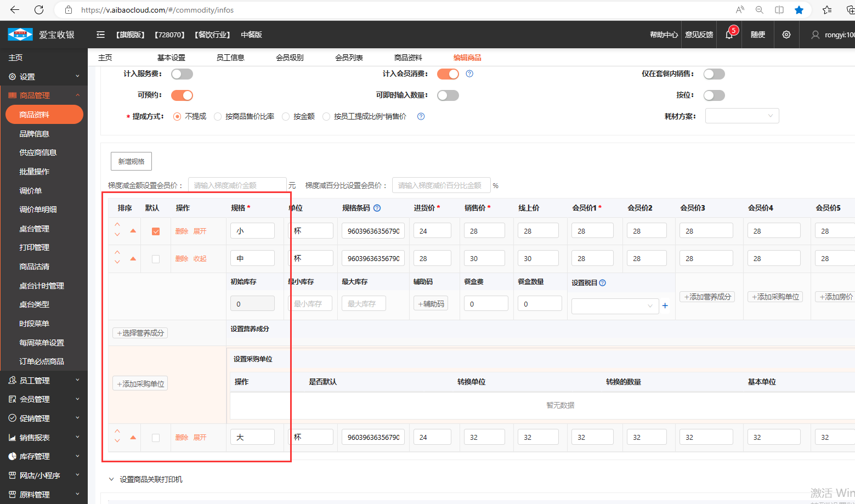Click the browser favorites star icon

pos(799,10)
